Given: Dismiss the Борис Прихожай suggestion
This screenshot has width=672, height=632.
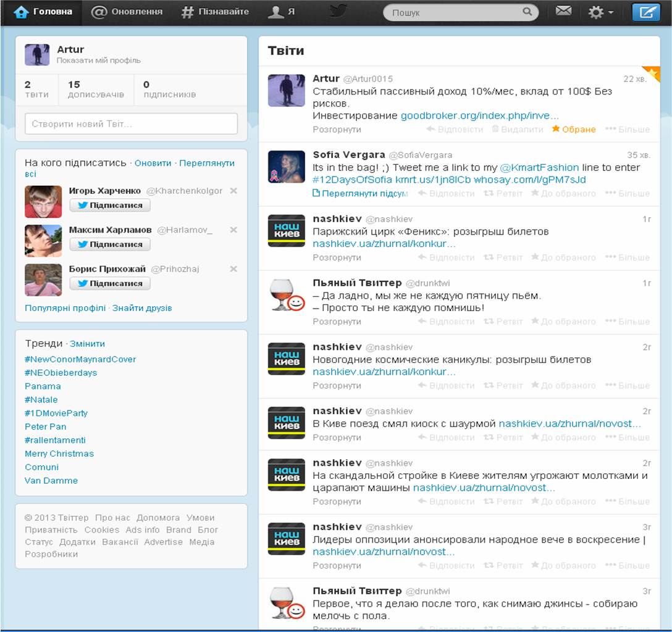Looking at the screenshot, I should click(233, 268).
